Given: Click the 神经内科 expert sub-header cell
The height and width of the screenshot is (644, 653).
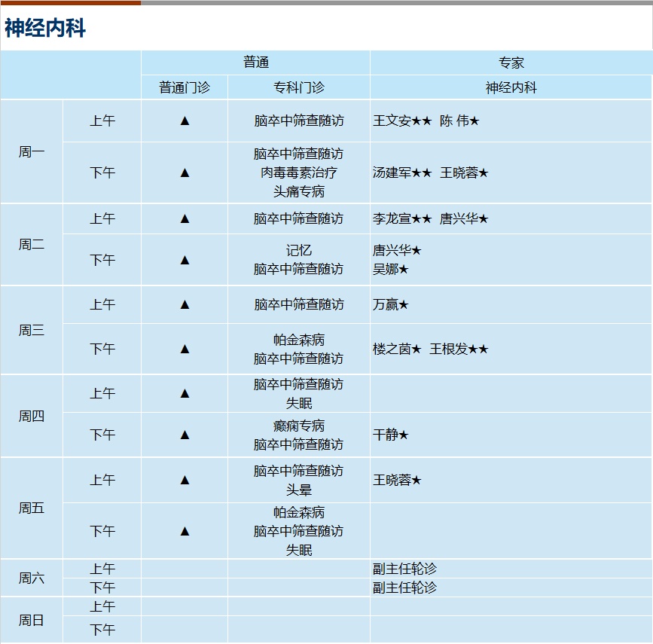Looking at the screenshot, I should click(511, 87).
